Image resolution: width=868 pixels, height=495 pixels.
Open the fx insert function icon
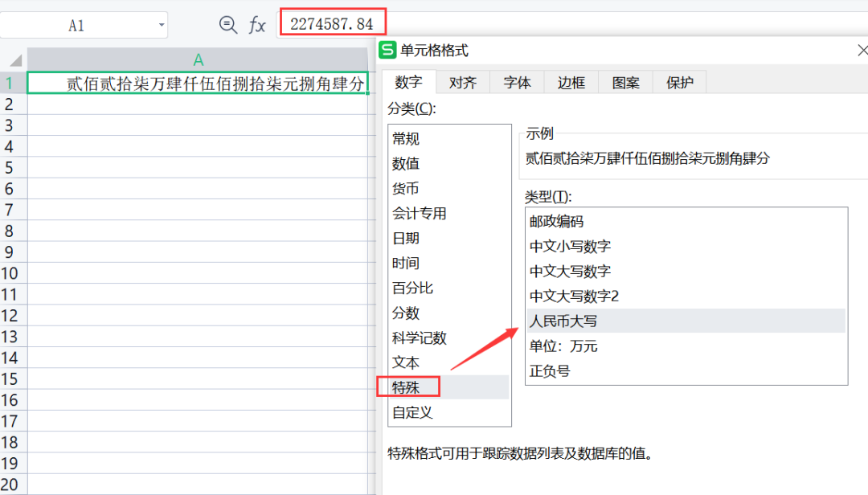point(257,25)
